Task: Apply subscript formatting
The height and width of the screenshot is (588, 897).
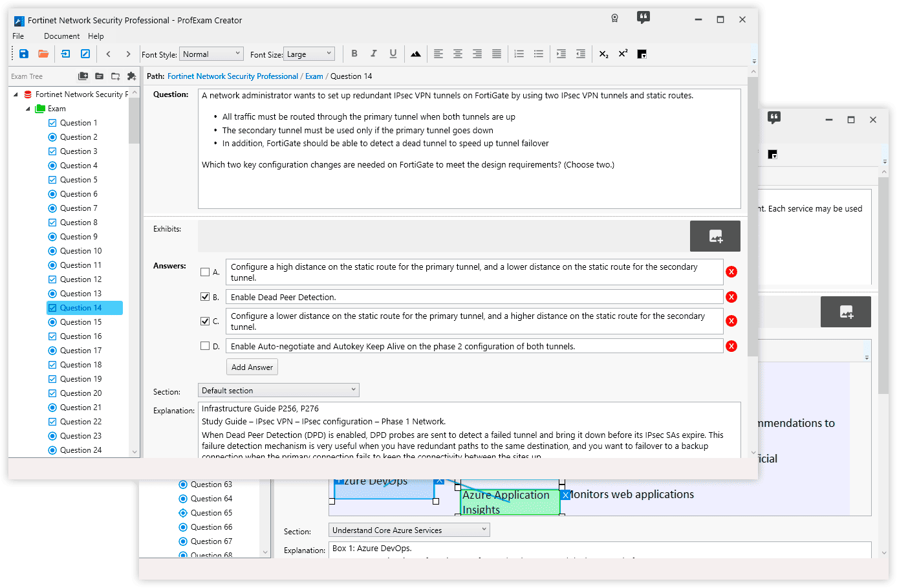Action: pos(603,54)
